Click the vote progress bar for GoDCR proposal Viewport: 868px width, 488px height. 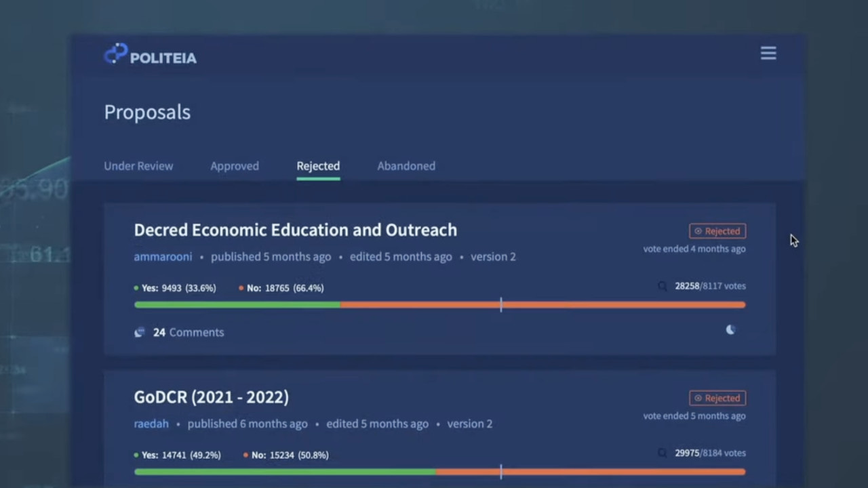(440, 472)
